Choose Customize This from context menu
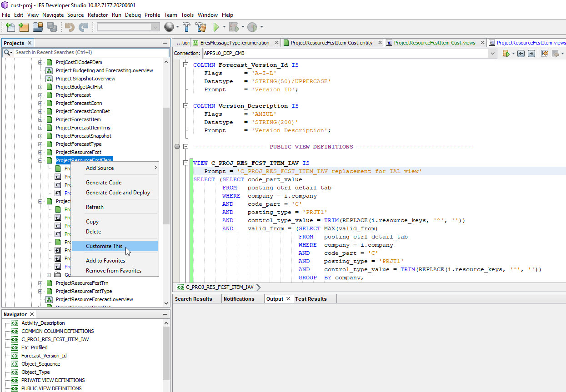566x392 pixels. tap(104, 246)
